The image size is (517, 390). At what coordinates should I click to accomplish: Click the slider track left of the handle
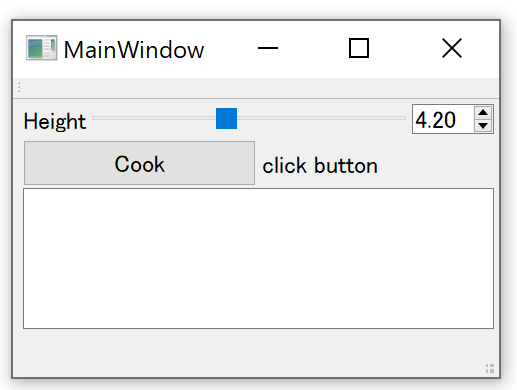click(154, 118)
